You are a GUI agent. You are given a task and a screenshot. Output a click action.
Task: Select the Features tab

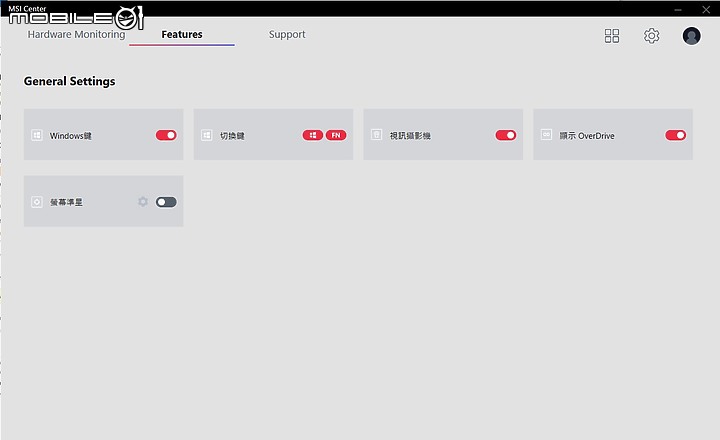coord(182,34)
